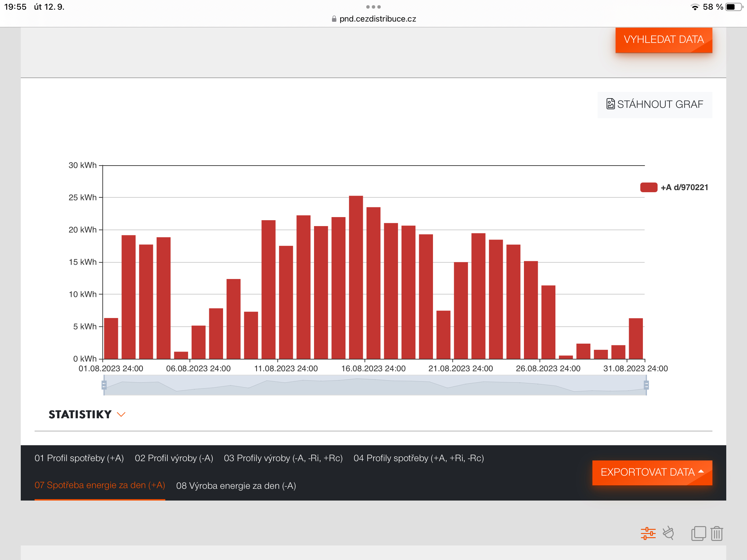Toggle the +A d/970221 legend swatch
Image resolution: width=747 pixels, height=560 pixels.
[649, 187]
